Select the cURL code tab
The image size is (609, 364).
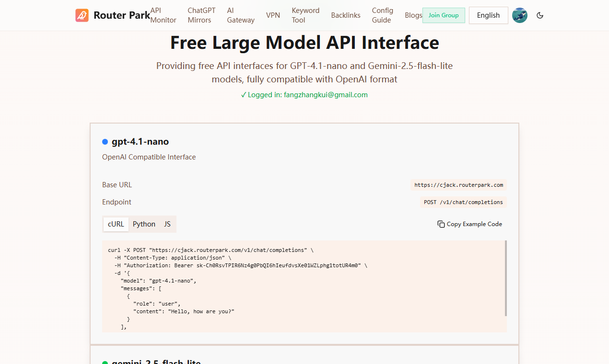[116, 224]
